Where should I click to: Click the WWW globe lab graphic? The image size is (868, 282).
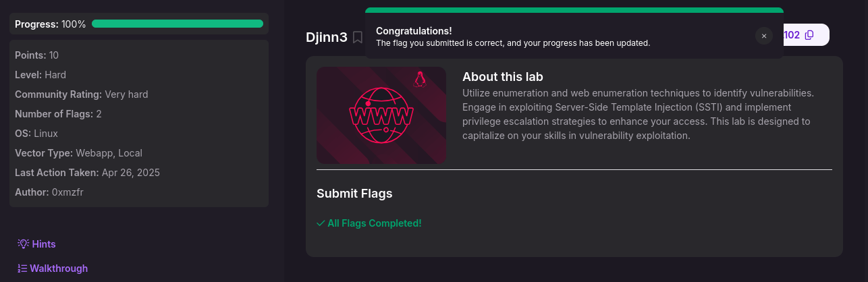(381, 115)
